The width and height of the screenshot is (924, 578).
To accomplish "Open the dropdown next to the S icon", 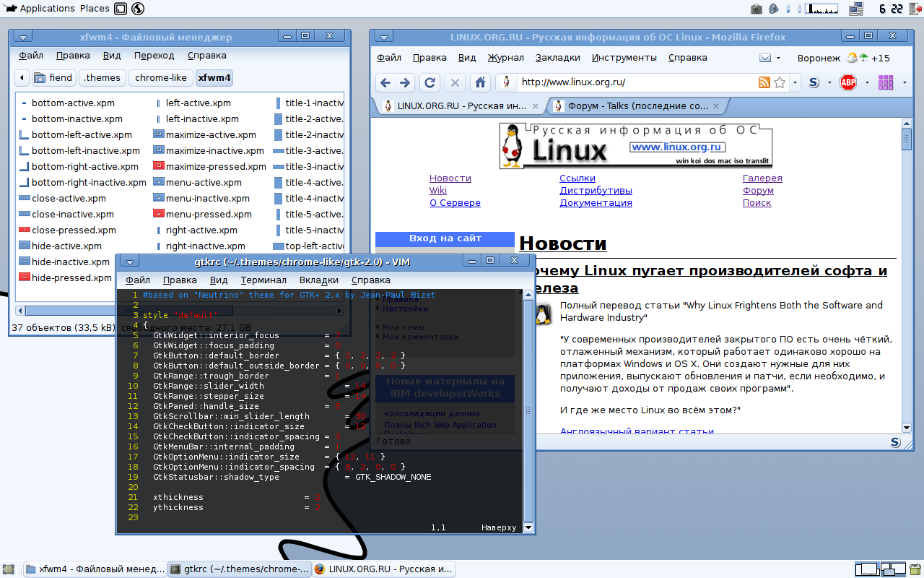I will click(x=829, y=82).
